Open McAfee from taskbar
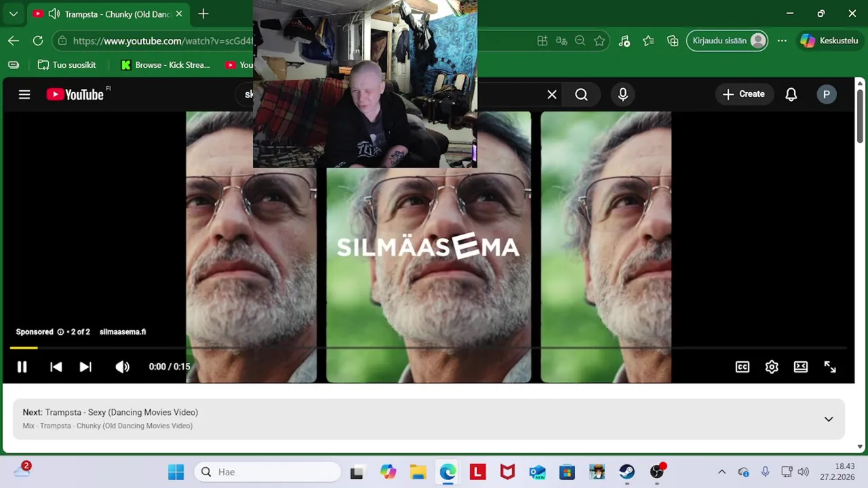The width and height of the screenshot is (868, 488). coord(507,472)
